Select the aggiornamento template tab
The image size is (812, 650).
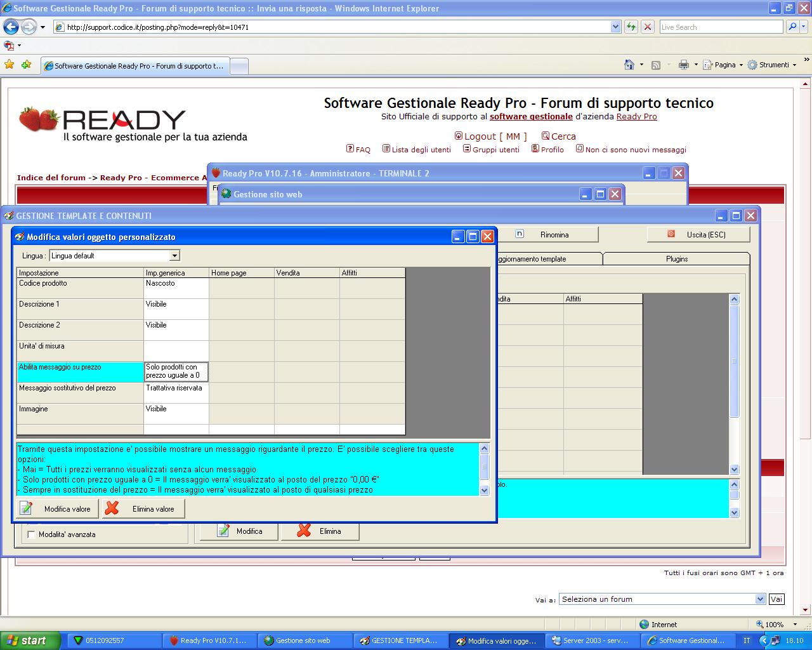pyautogui.click(x=549, y=259)
